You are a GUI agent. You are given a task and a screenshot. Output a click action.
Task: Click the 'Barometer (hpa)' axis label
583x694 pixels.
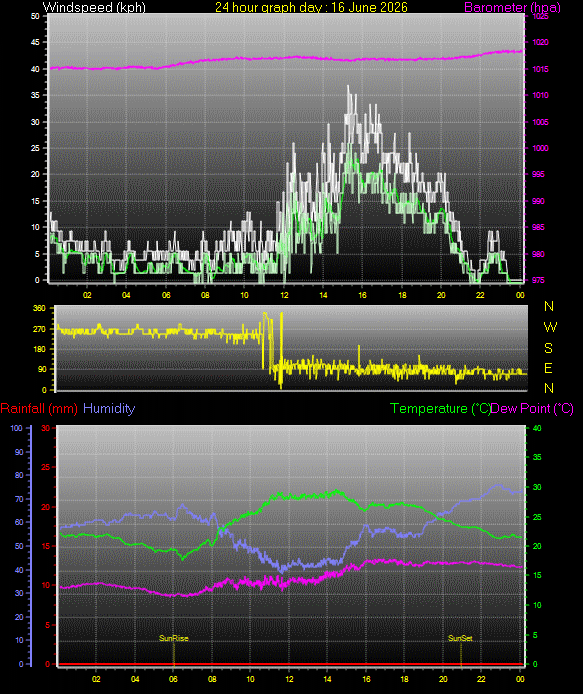512,7
